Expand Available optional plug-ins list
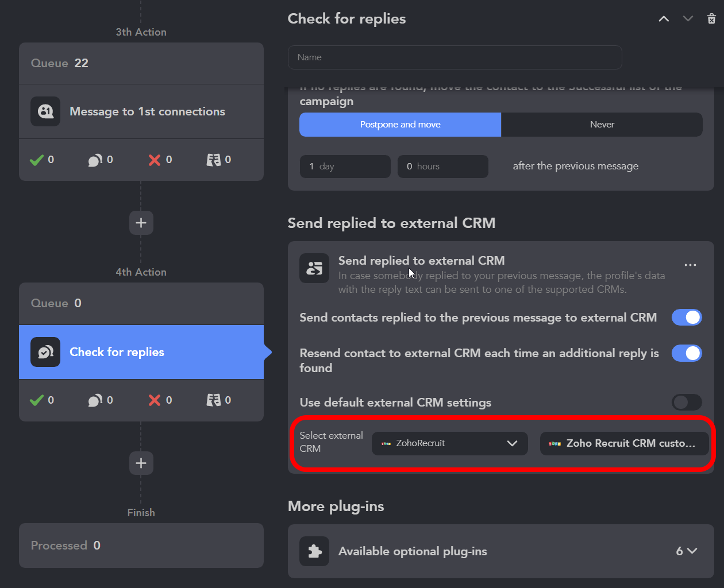The height and width of the screenshot is (588, 724). 687,551
